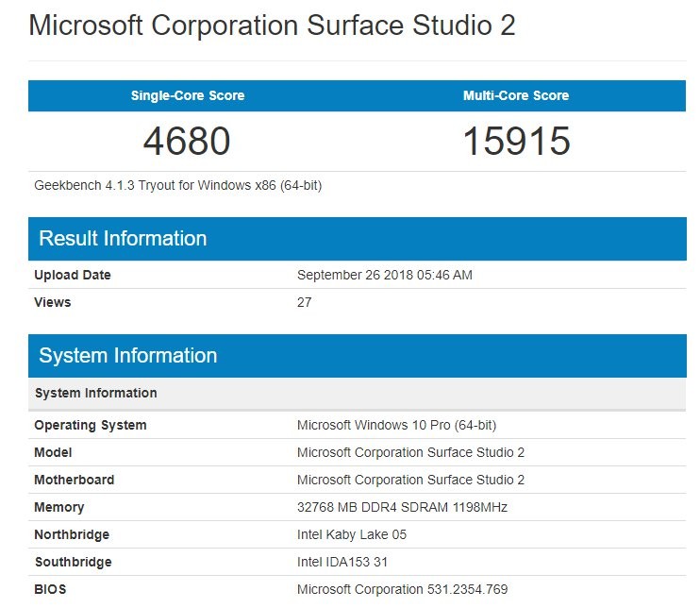Click the single-core score value 4680

click(187, 142)
